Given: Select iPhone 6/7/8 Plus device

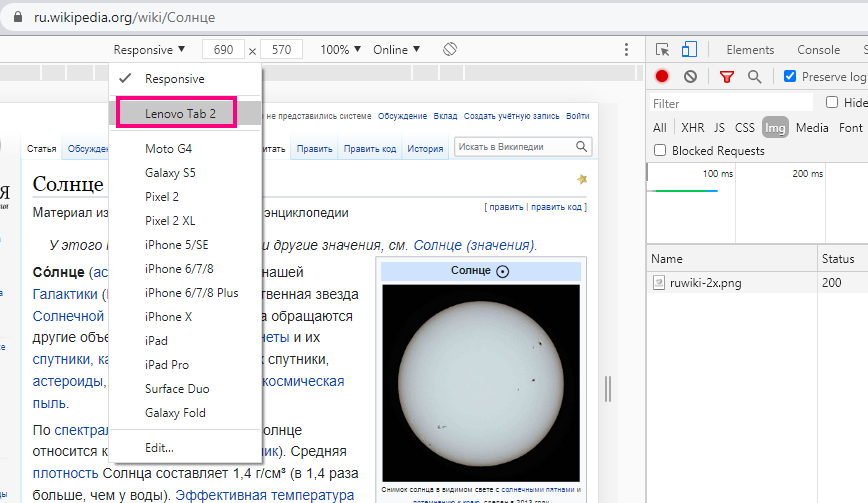Looking at the screenshot, I should point(185,293).
